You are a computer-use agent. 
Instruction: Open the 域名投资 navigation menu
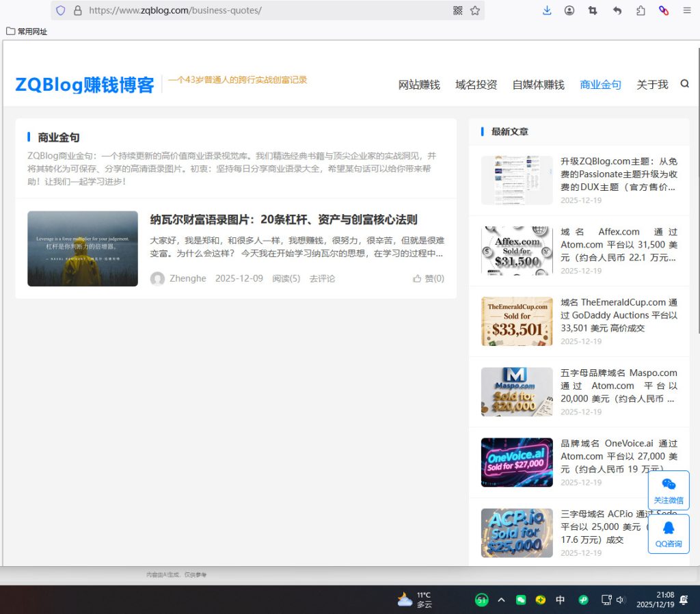pyautogui.click(x=476, y=84)
